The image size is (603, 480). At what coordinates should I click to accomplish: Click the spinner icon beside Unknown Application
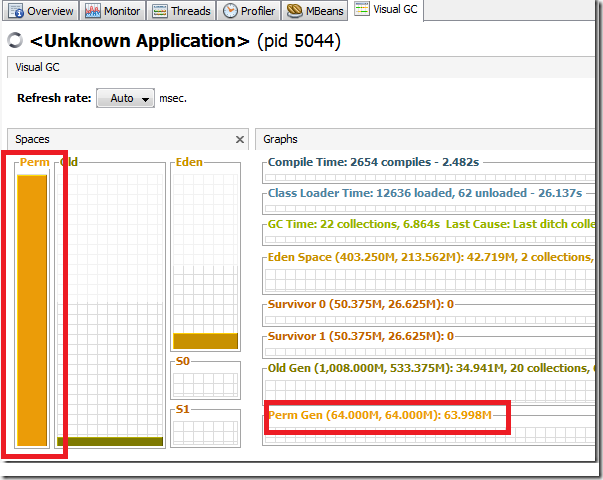coord(15,41)
